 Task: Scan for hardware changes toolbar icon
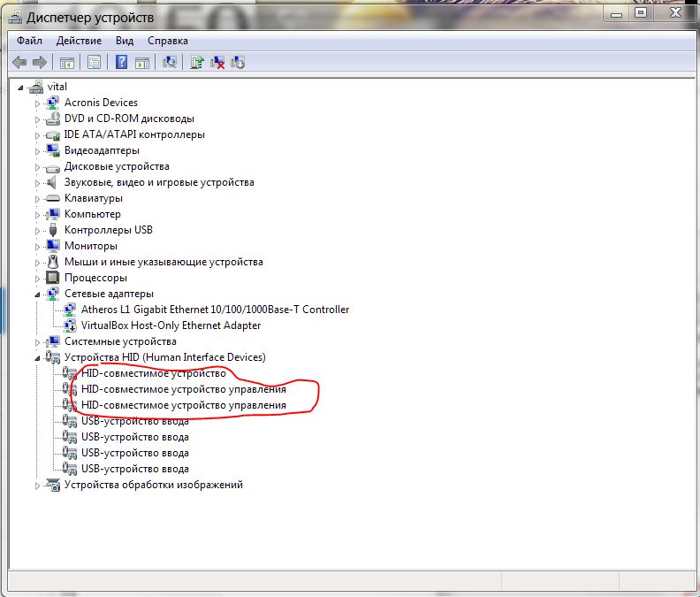[x=170, y=62]
